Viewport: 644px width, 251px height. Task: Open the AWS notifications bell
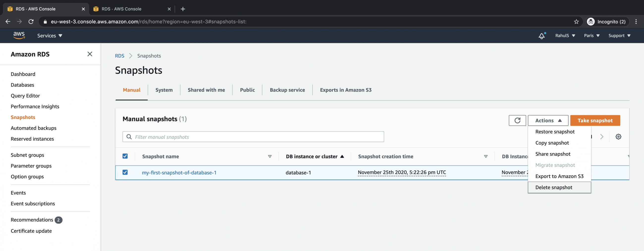(x=541, y=36)
